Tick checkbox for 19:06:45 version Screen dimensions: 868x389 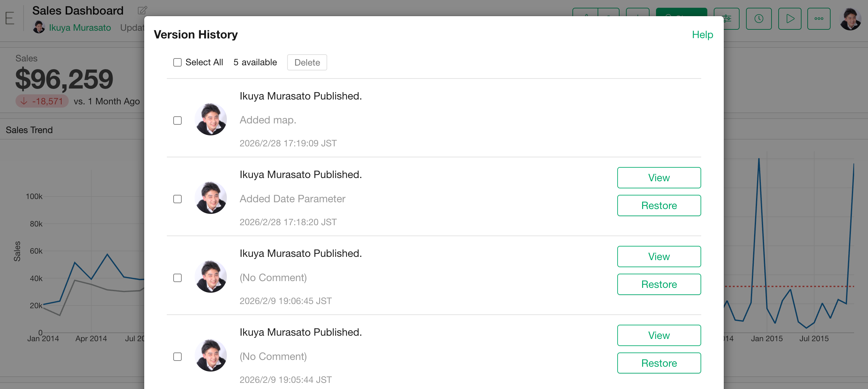177,278
